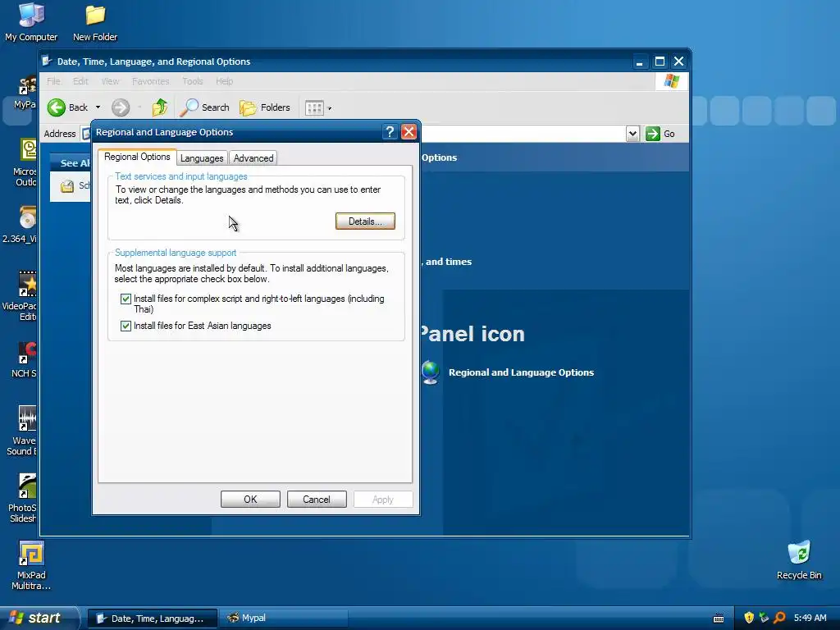Select Date, Time, Language taskbar button

coord(152,619)
